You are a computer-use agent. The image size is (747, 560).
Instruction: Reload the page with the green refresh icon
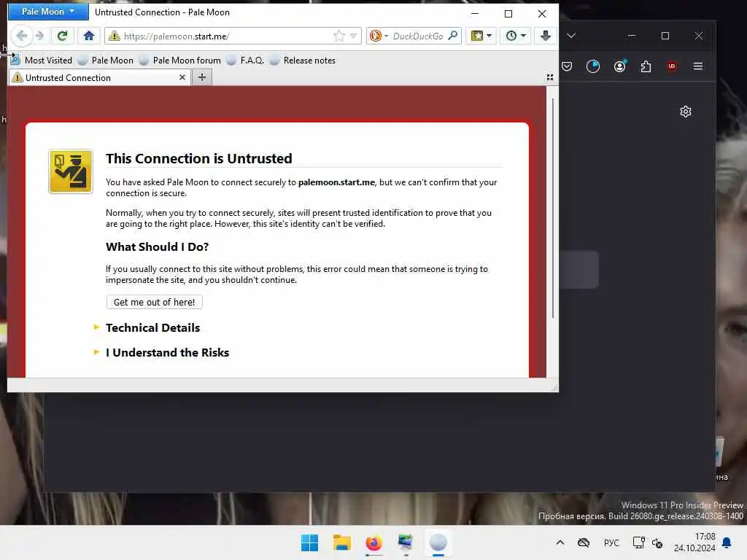coord(63,36)
